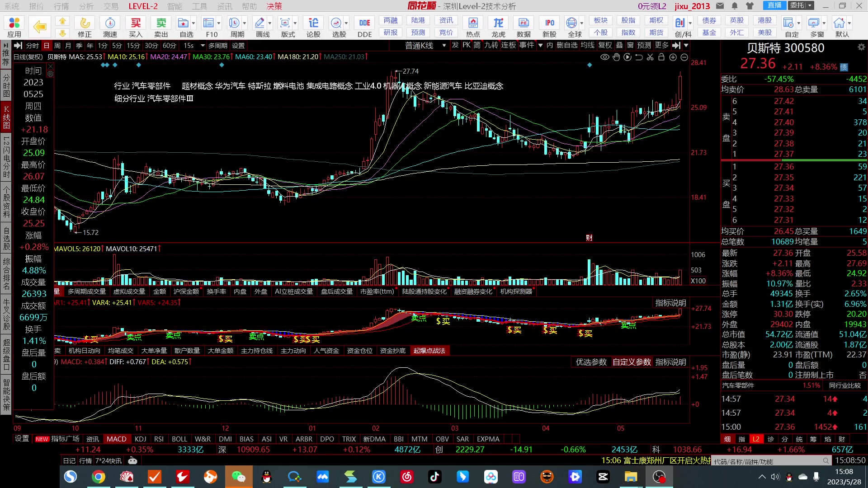Viewport: 868px width, 488px height.
Task: Open the 系统 menu
Action: 12,6
